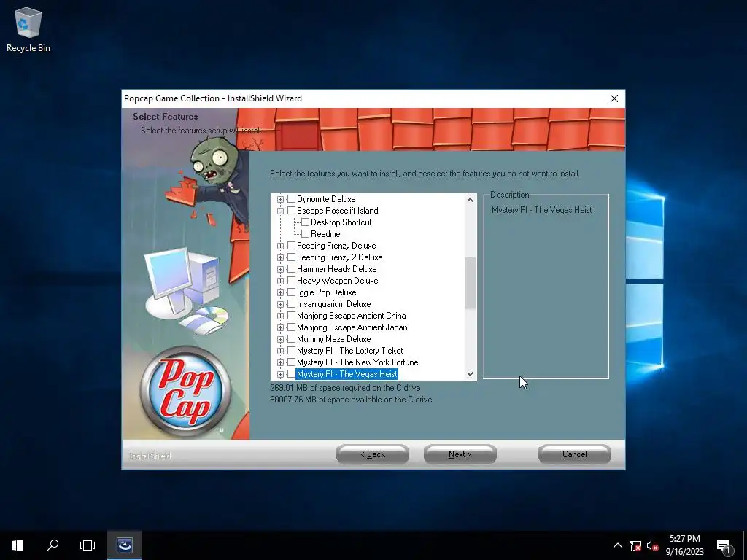Expand Mahjong Escape Ancient Japan node
747x560 pixels.
[x=280, y=327]
